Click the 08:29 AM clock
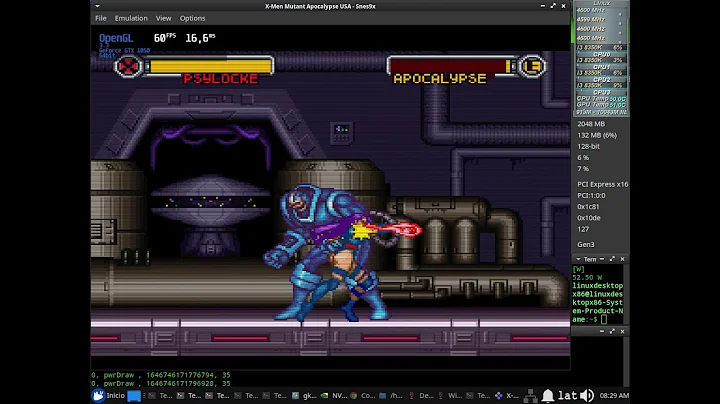The image size is (720, 404). point(614,395)
